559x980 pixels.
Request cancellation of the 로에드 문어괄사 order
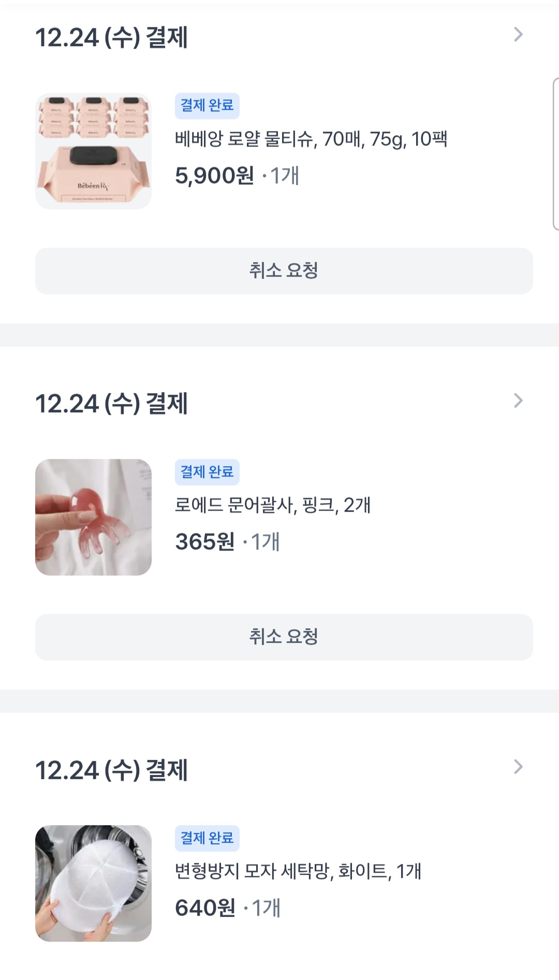[284, 637]
